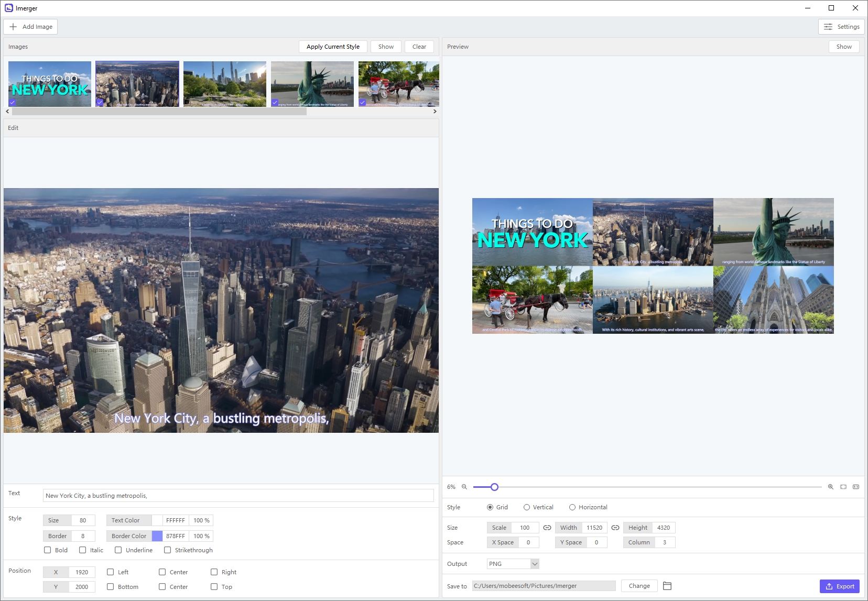Select the Vertical layout style
The width and height of the screenshot is (868, 601).
pyautogui.click(x=527, y=507)
